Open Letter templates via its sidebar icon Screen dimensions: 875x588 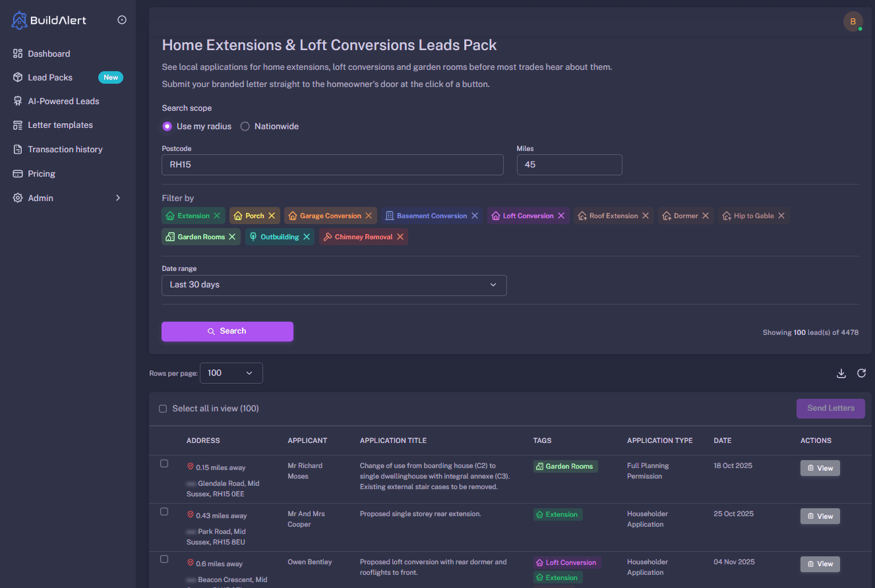(x=16, y=125)
